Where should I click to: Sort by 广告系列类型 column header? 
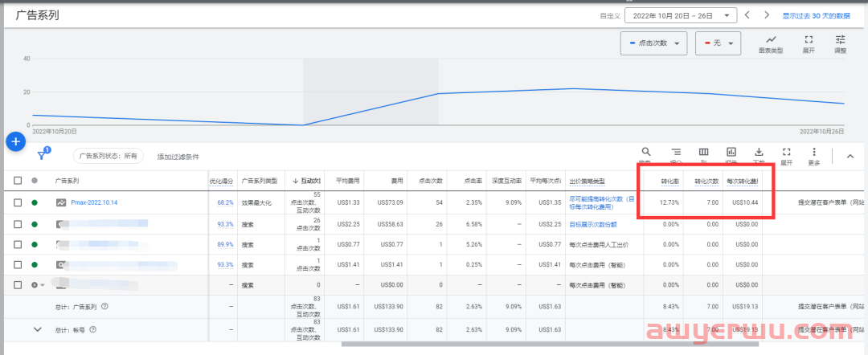click(x=260, y=182)
